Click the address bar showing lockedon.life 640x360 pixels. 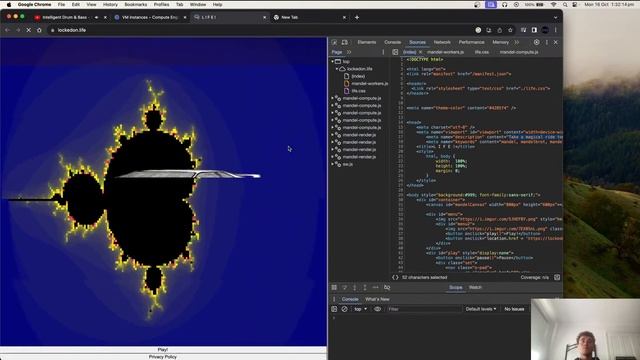[x=261, y=30]
